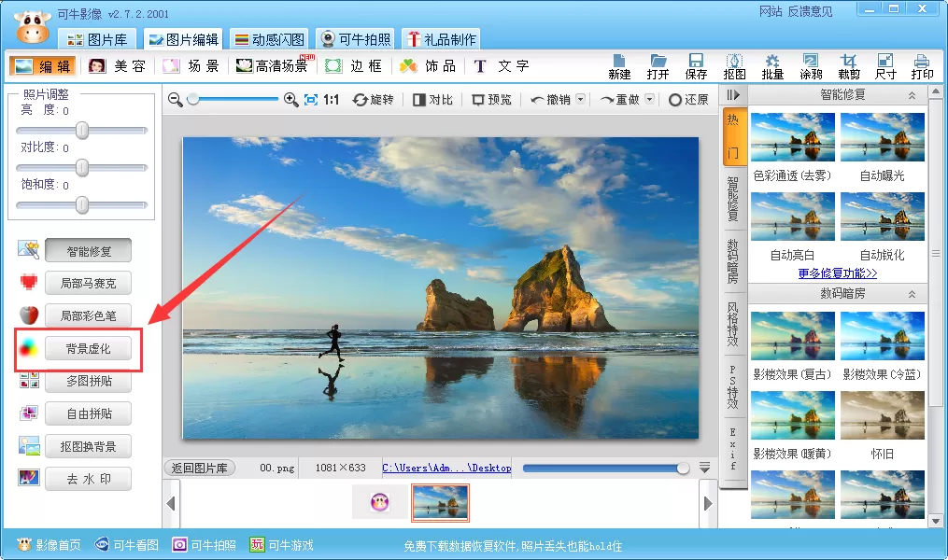Set zoom to 1:1 actual size

332,100
